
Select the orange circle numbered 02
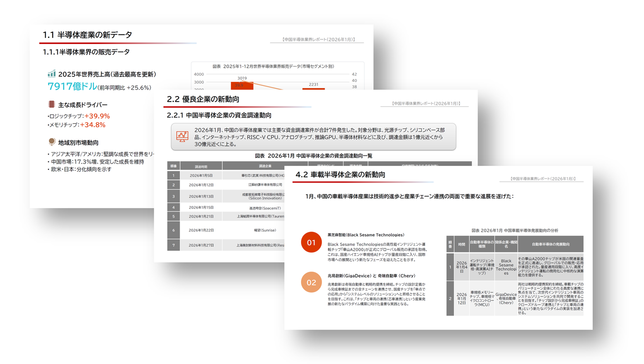(x=311, y=282)
